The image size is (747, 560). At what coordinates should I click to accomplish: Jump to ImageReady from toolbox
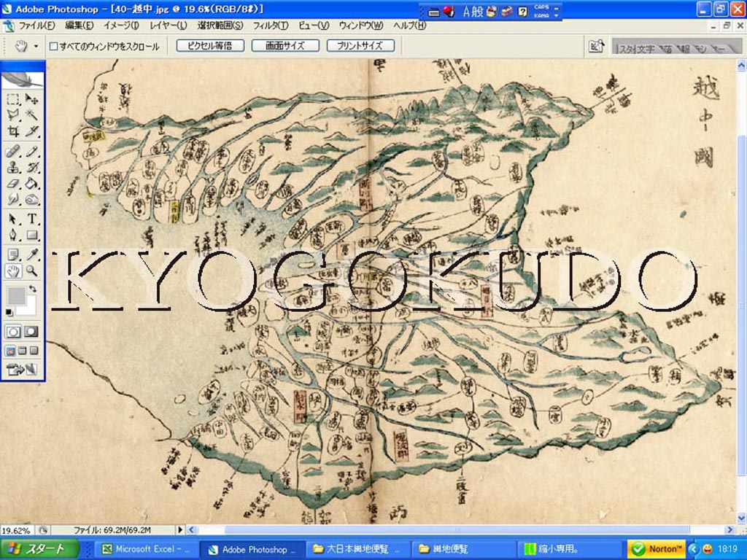click(x=22, y=369)
